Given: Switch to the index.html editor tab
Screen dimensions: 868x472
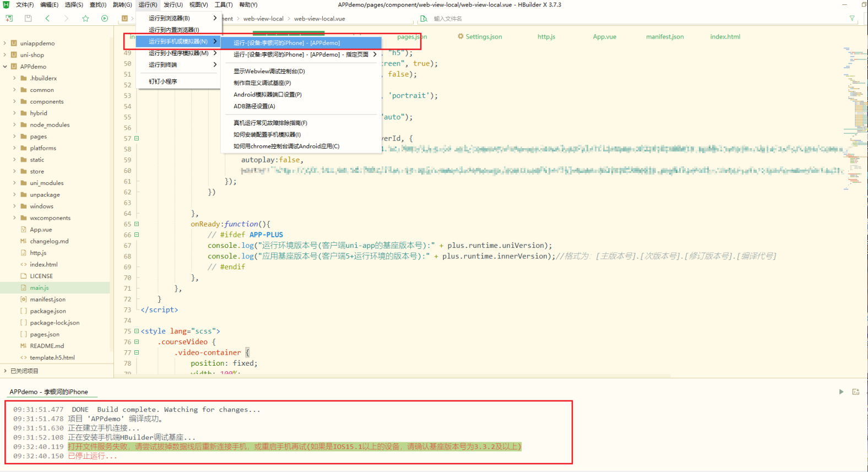Looking at the screenshot, I should (725, 37).
